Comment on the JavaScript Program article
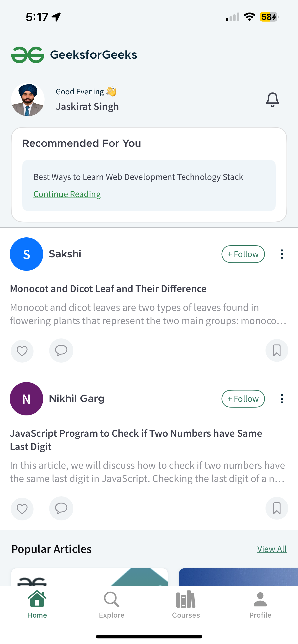This screenshot has width=298, height=644. (61, 508)
